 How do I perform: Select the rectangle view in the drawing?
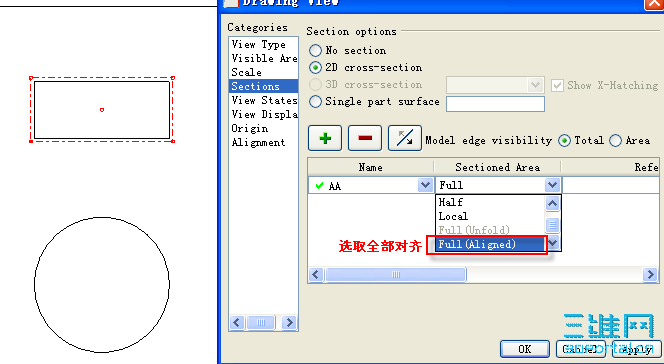102,110
